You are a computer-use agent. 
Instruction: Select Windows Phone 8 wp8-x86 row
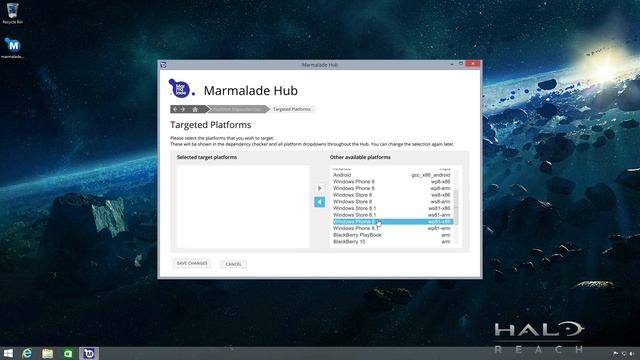coord(392,182)
